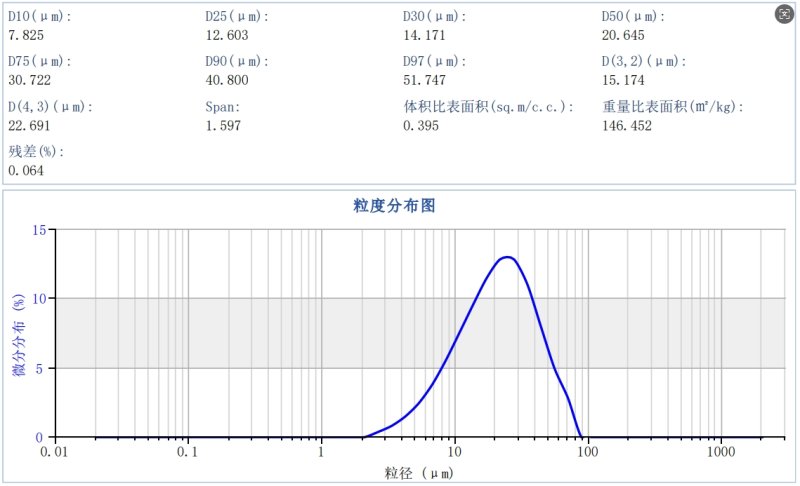Click the D75 value 30.722
800x486 pixels.
pyautogui.click(x=29, y=80)
